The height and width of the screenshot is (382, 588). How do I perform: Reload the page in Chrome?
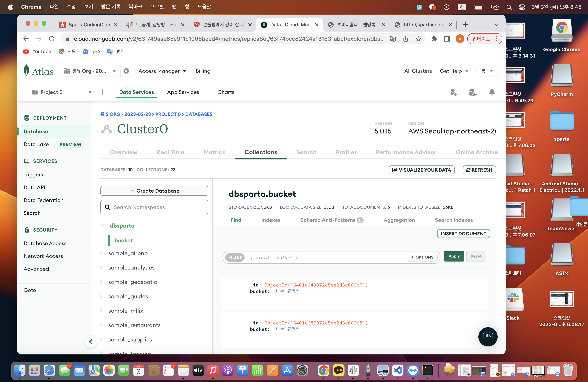[x=52, y=39]
